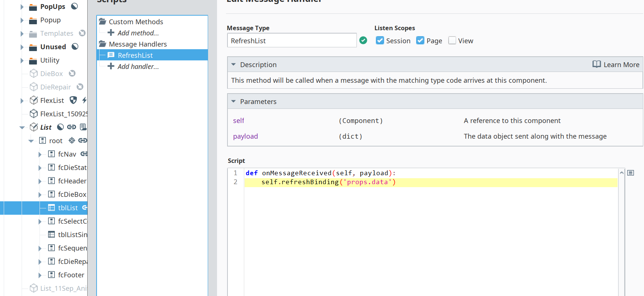Collapse the root container node
644x296 pixels.
coord(31,141)
